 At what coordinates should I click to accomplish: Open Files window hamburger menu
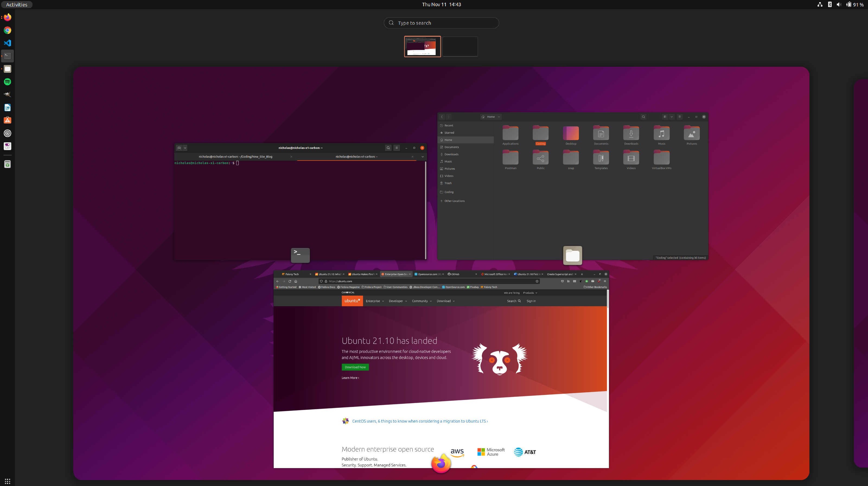(679, 117)
